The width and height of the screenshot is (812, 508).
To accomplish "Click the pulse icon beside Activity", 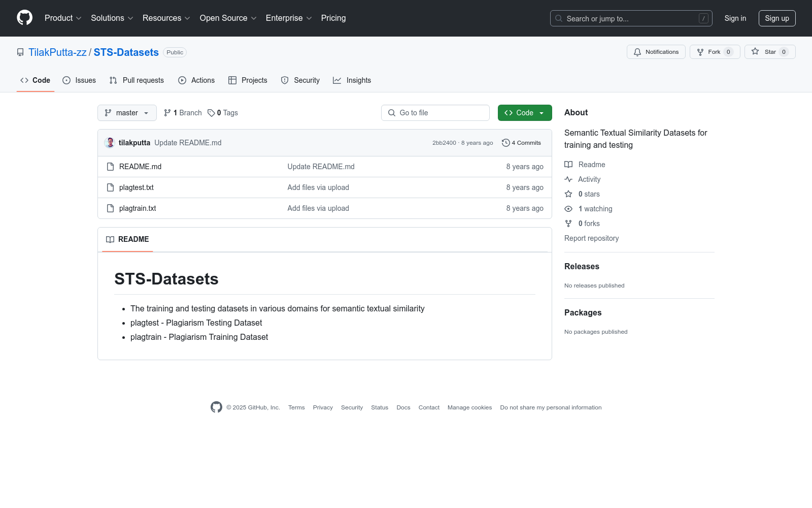I will click(x=568, y=179).
